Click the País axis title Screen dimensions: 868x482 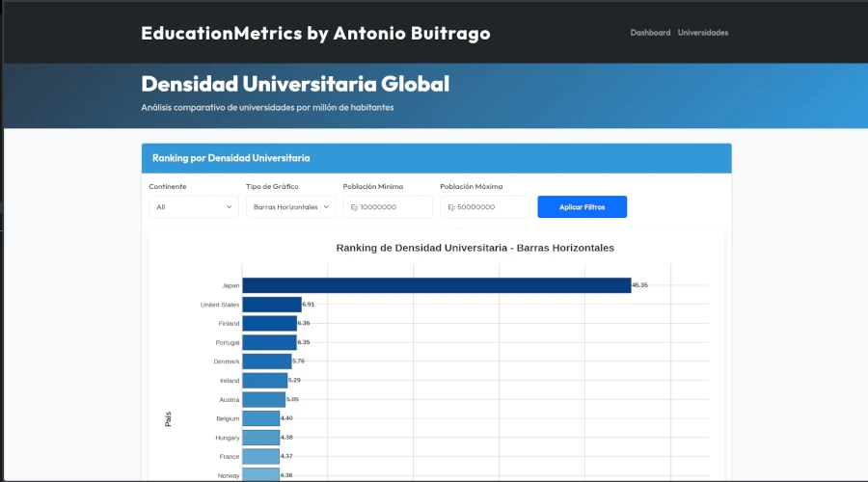coord(168,419)
